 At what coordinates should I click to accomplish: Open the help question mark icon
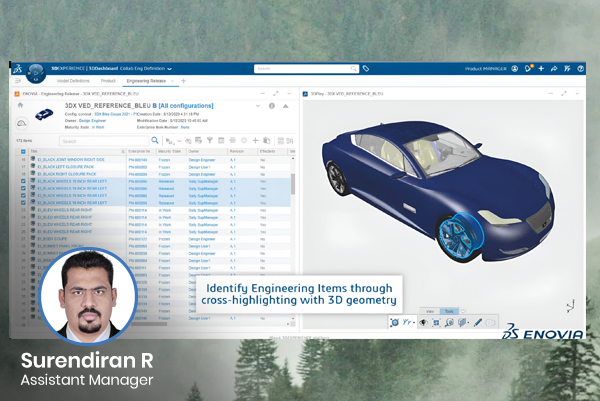pyautogui.click(x=580, y=69)
